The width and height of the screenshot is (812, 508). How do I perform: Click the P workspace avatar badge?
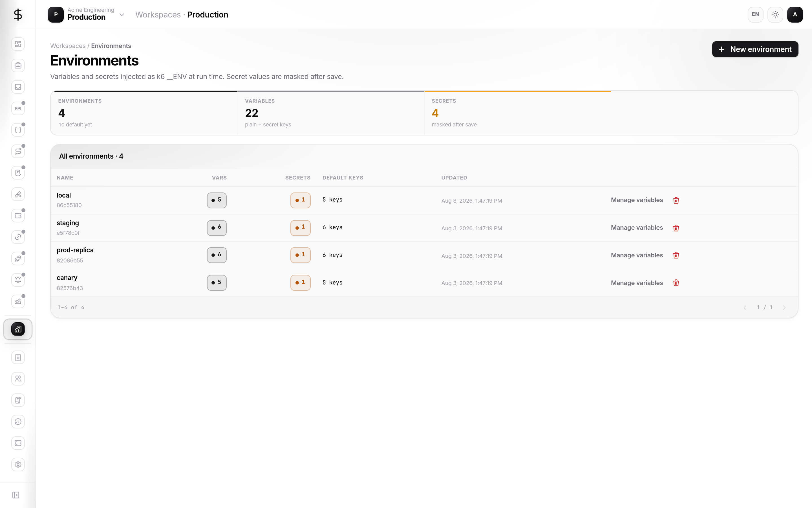pos(56,14)
